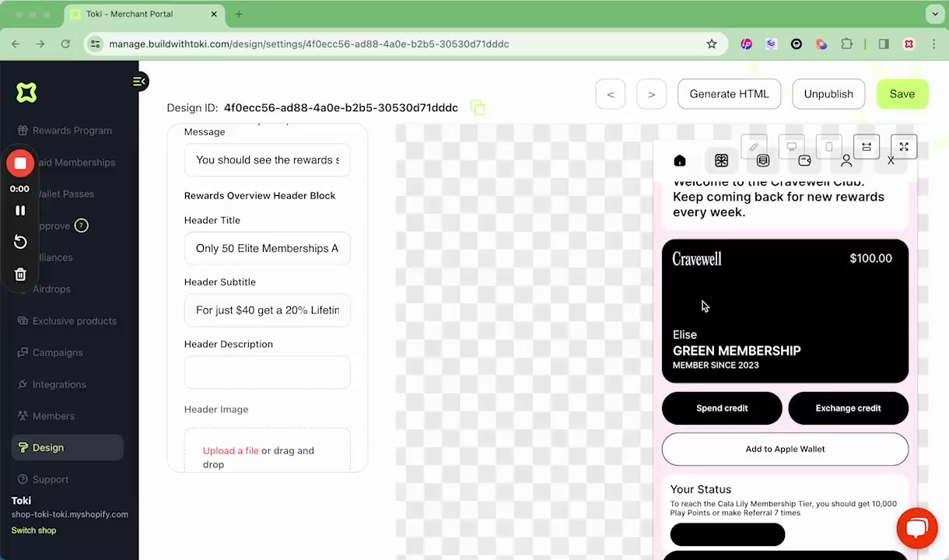Open the wallet icon in the widget preview
Image resolution: width=949 pixels, height=560 pixels.
(x=804, y=161)
